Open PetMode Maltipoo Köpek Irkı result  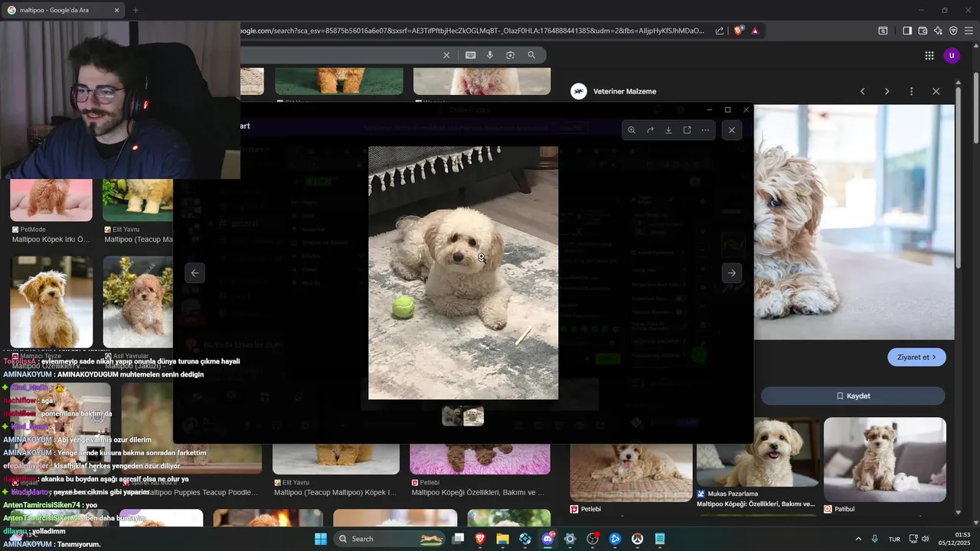pos(51,211)
